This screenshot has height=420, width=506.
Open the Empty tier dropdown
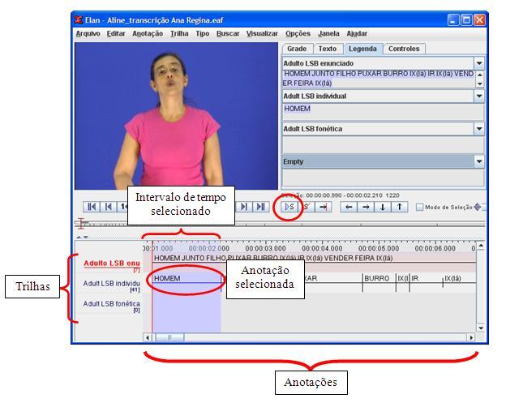pyautogui.click(x=479, y=161)
